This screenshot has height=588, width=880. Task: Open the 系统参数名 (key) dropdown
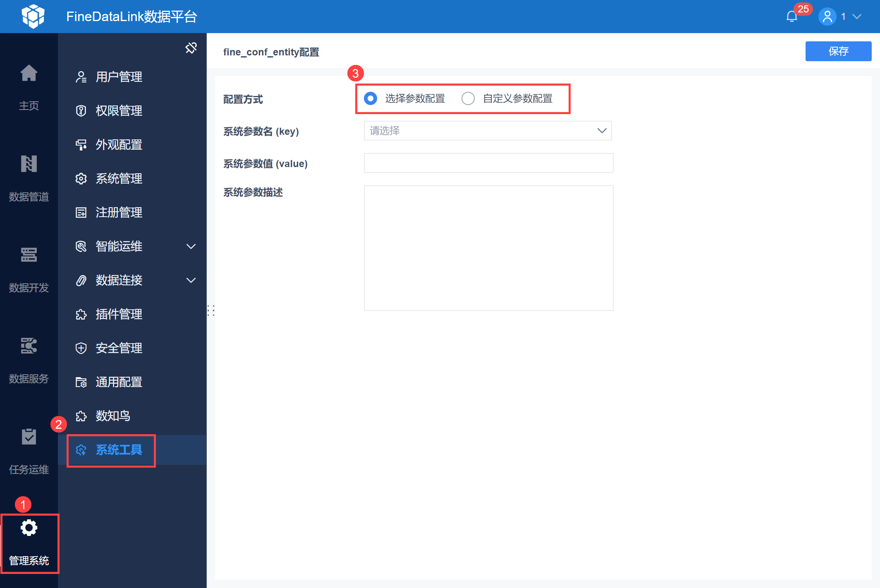(488, 131)
